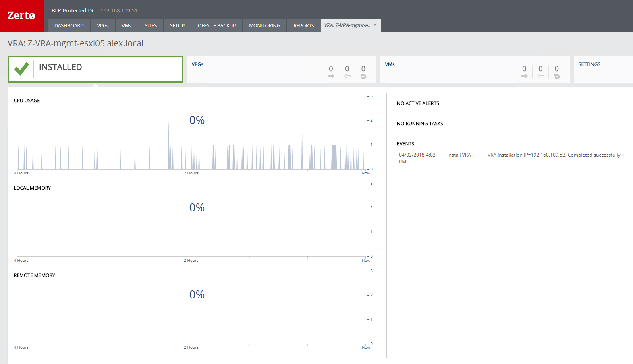The width and height of the screenshot is (633, 364).
Task: Switch to the Monitoring tab
Action: click(264, 25)
